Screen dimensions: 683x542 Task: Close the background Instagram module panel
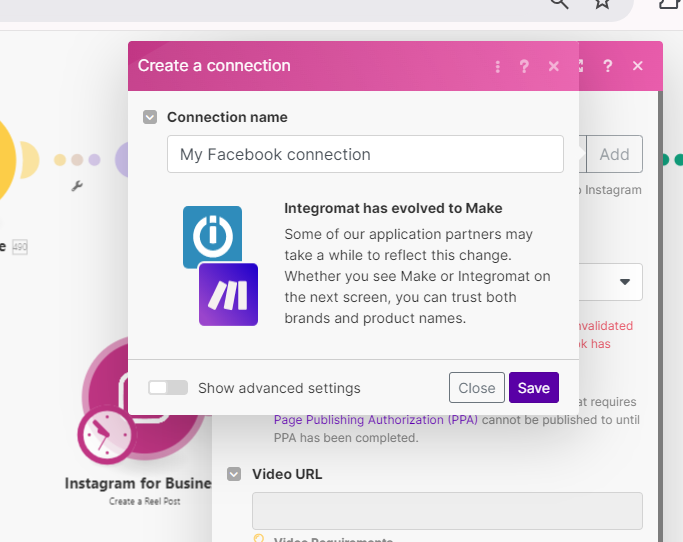click(x=637, y=66)
